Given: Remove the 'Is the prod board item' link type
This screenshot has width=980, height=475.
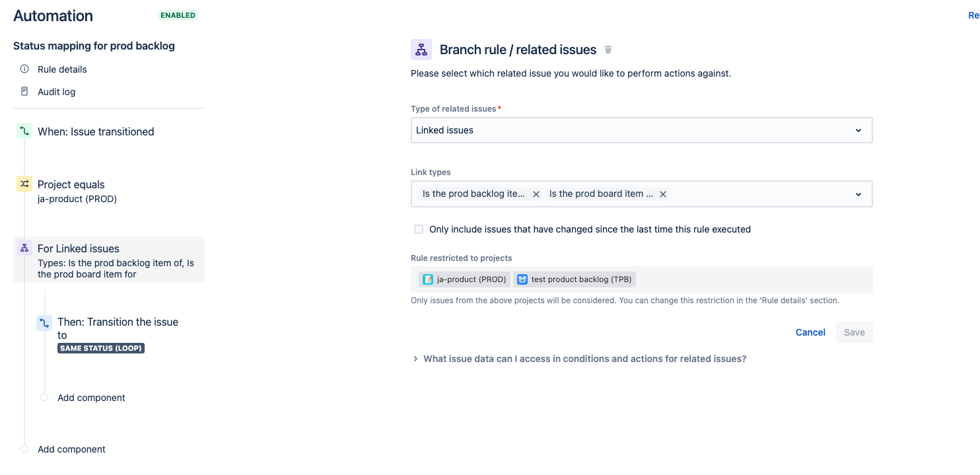Looking at the screenshot, I should [663, 194].
